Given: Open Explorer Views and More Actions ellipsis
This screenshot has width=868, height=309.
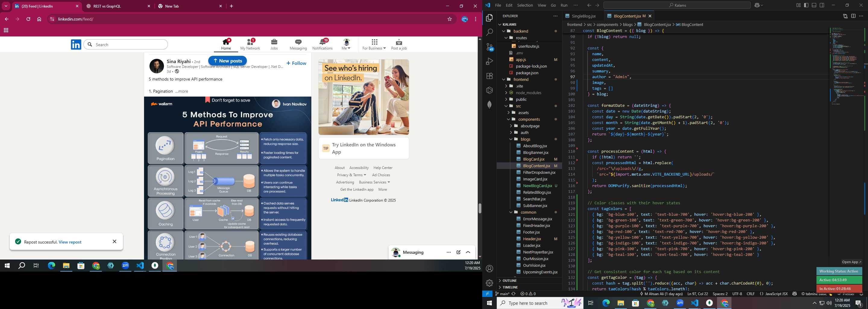Looking at the screenshot, I should click(555, 16).
